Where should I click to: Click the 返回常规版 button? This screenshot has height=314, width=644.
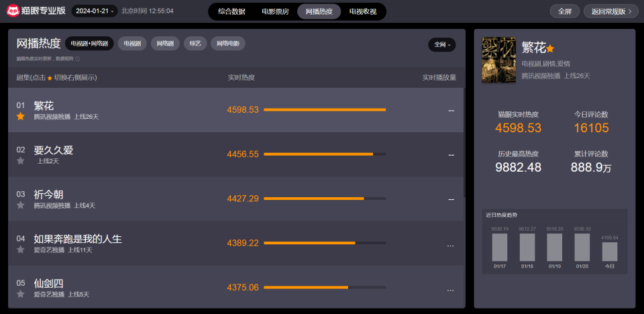(611, 11)
